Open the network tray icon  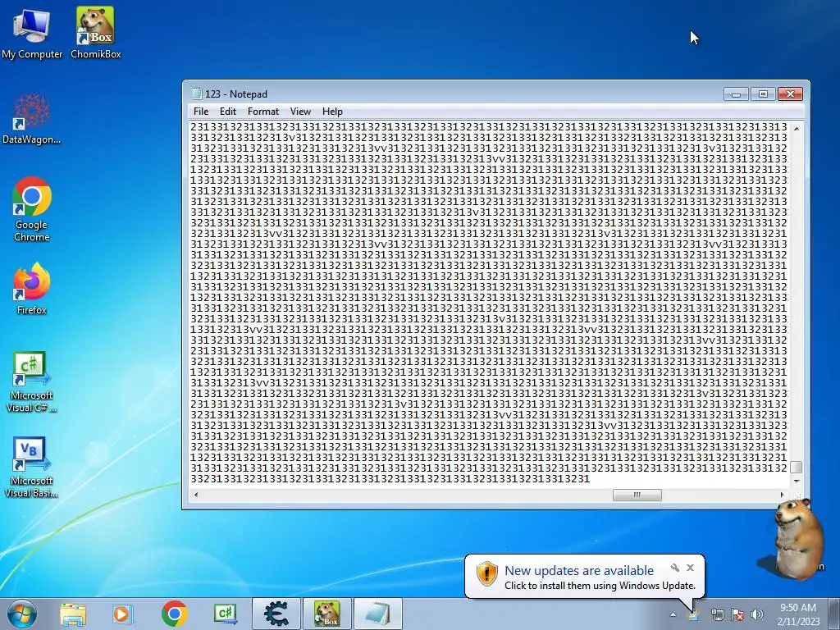tap(717, 614)
